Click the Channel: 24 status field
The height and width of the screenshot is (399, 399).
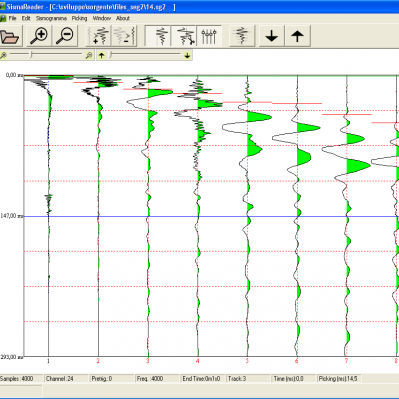(x=66, y=379)
